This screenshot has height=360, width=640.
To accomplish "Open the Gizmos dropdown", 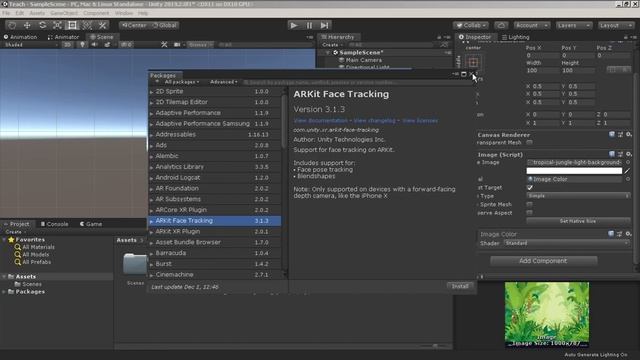I will coord(200,44).
